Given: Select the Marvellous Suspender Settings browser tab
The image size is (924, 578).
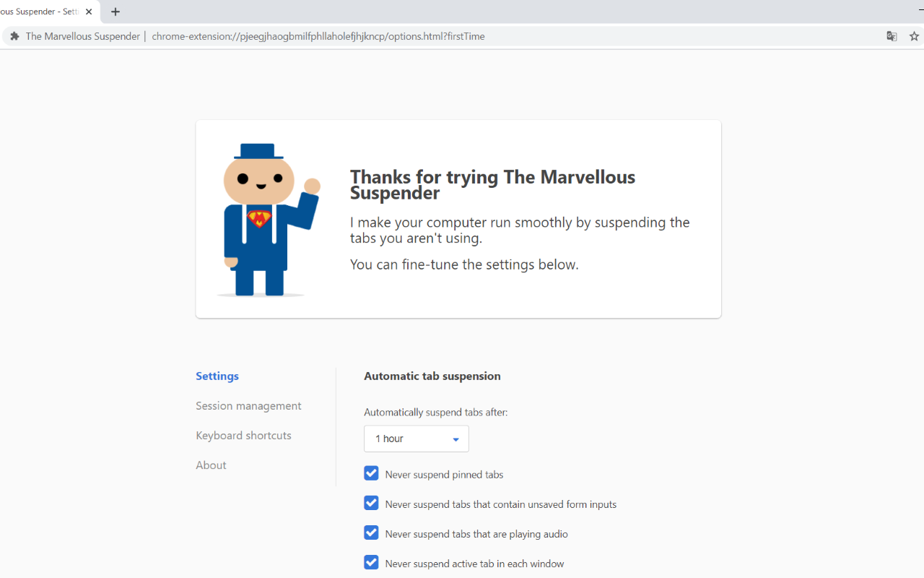Looking at the screenshot, I should click(x=43, y=12).
